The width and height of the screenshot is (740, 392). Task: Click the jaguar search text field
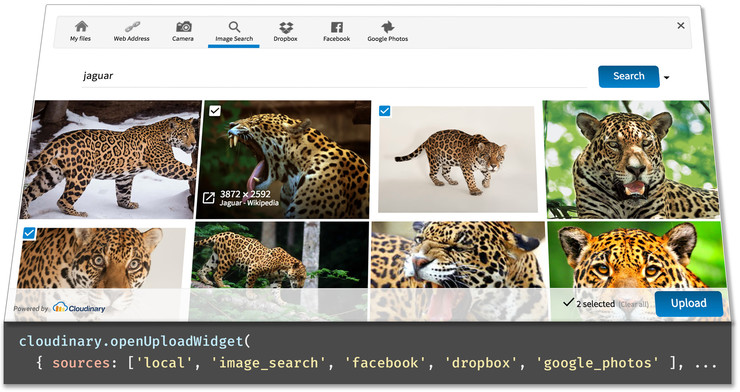(333, 76)
